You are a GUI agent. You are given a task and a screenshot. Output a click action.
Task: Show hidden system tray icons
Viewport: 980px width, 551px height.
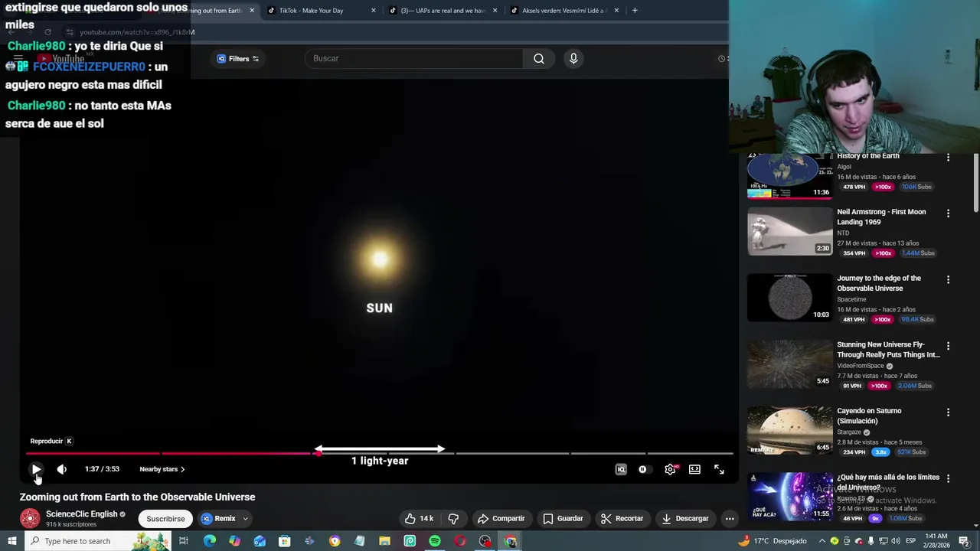tap(822, 541)
